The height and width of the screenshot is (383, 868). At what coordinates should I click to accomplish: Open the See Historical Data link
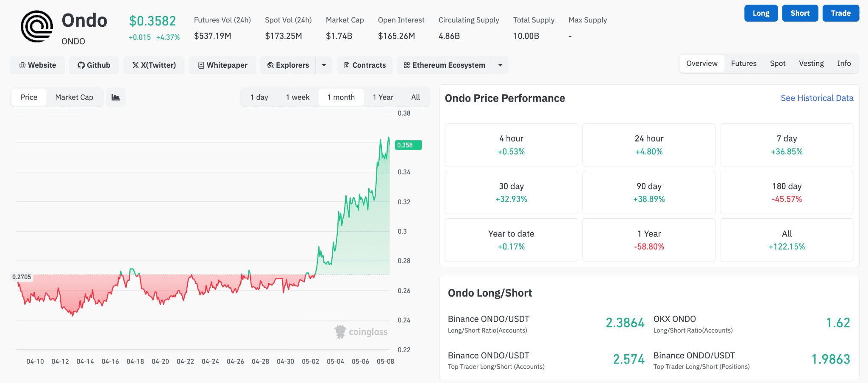(817, 98)
